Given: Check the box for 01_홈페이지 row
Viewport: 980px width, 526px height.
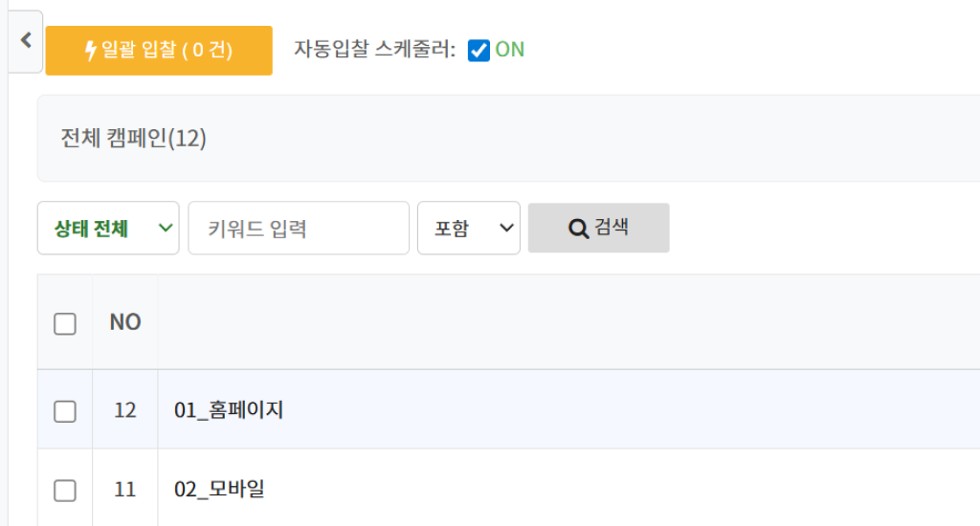Looking at the screenshot, I should (65, 411).
